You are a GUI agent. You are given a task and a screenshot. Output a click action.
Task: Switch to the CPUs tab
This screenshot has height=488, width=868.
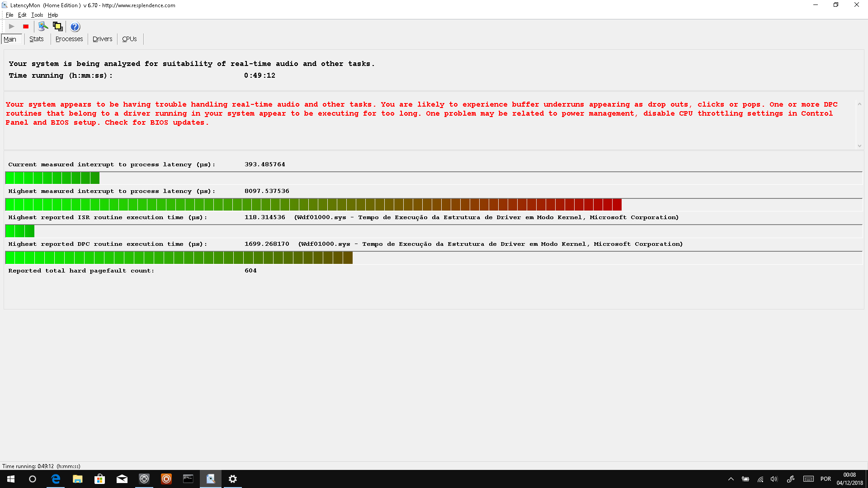pos(129,39)
